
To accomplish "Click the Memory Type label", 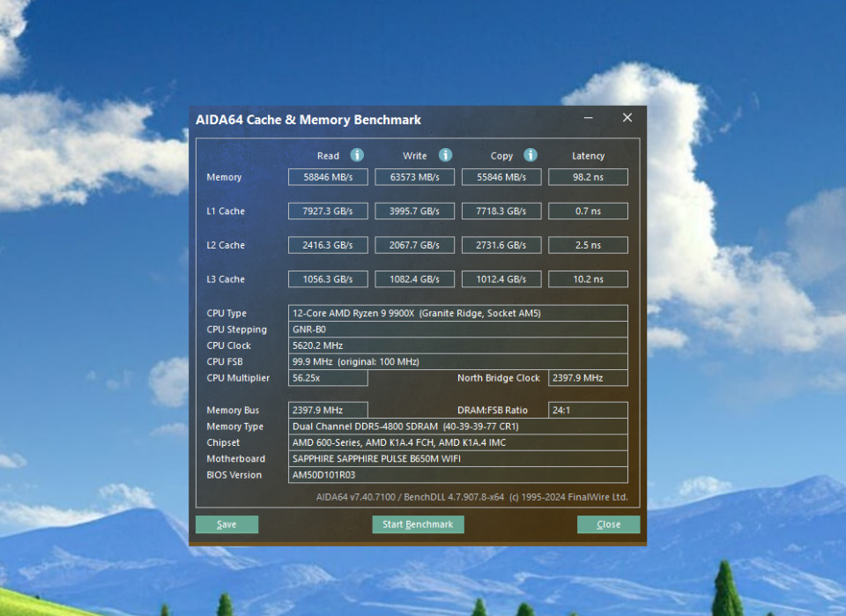I will (x=234, y=427).
